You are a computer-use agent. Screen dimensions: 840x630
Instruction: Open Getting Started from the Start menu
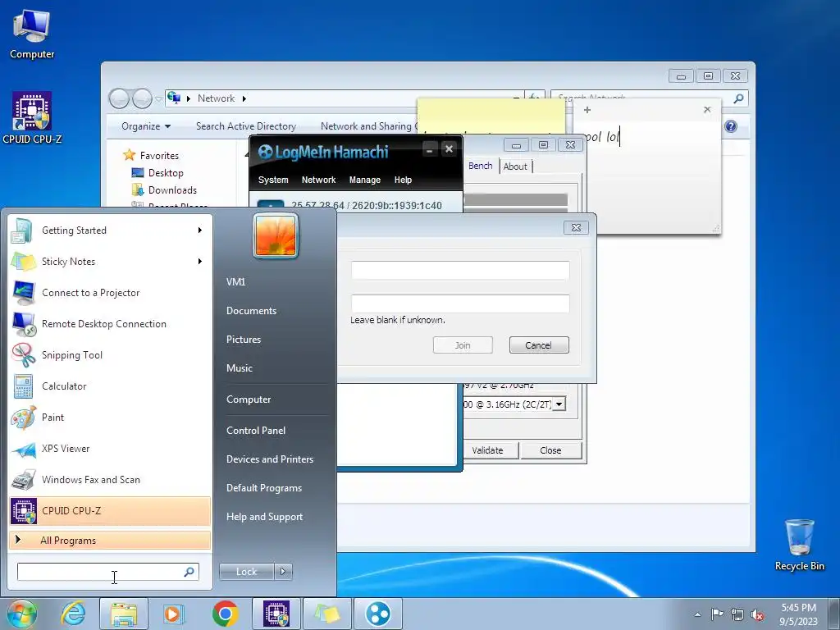point(110,231)
